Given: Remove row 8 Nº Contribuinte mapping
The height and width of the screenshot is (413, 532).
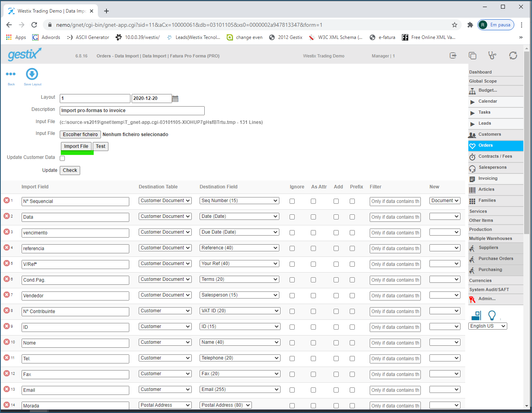Looking at the screenshot, I should click(x=7, y=310).
